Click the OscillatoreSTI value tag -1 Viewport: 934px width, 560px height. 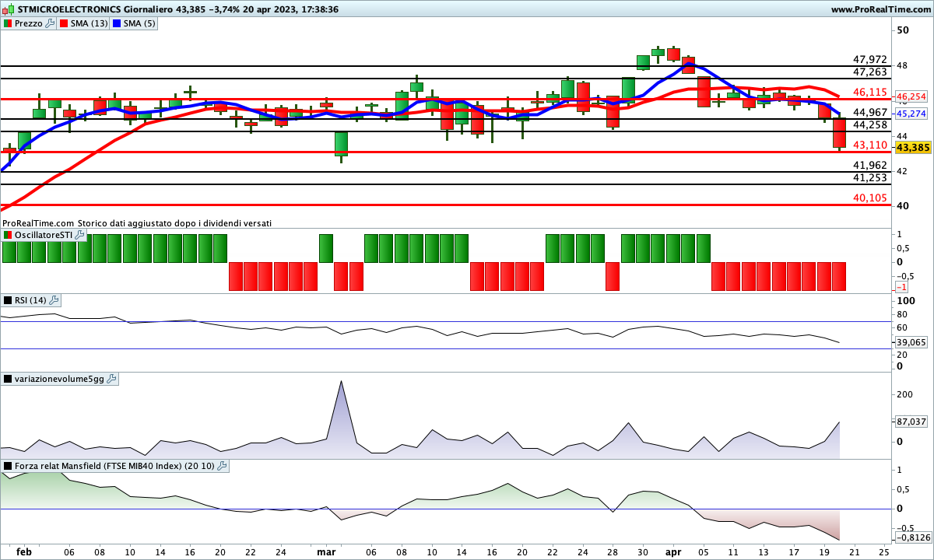point(900,287)
